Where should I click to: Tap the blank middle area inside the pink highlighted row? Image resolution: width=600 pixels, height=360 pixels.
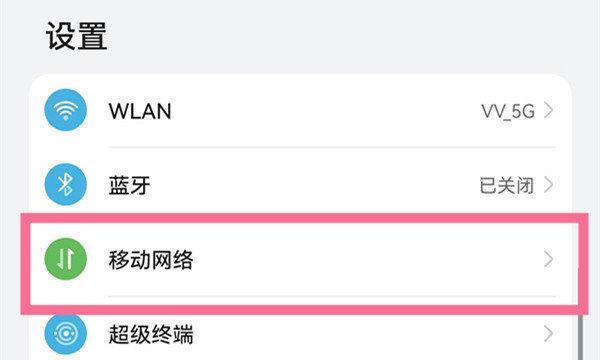coord(367,259)
